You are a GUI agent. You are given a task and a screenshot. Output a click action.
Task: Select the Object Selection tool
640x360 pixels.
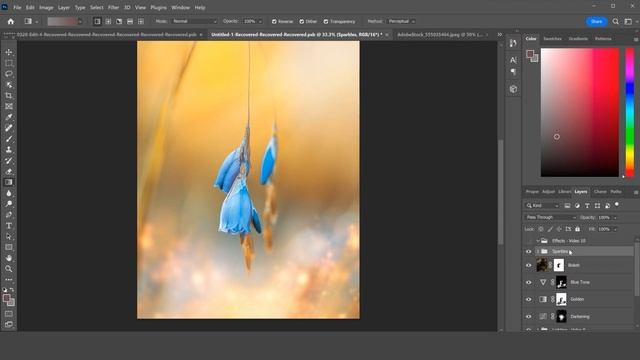tap(9, 85)
